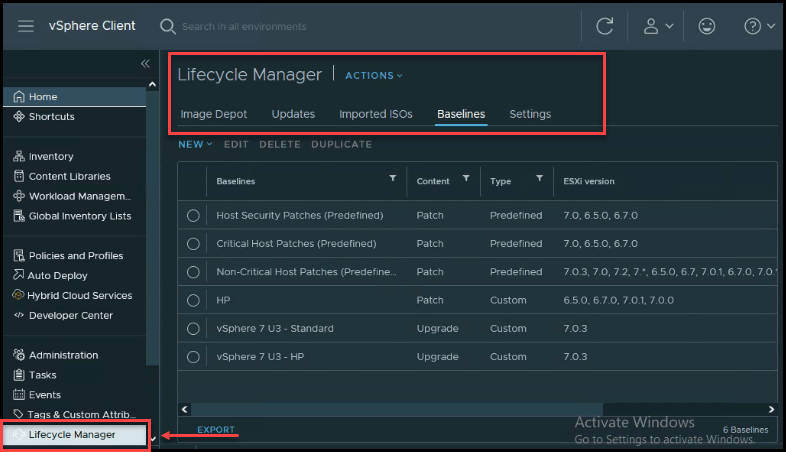Switch to the Image Depot tab
This screenshot has height=452, width=786.
(x=214, y=114)
